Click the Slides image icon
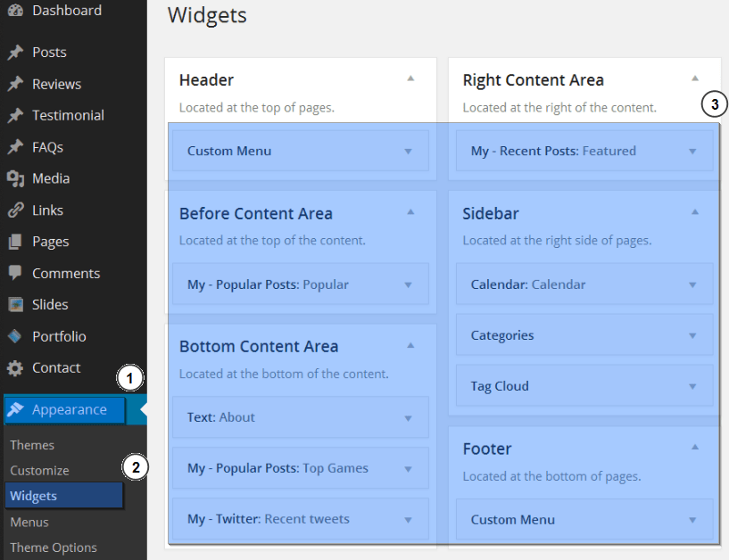The image size is (729, 560). [x=15, y=305]
